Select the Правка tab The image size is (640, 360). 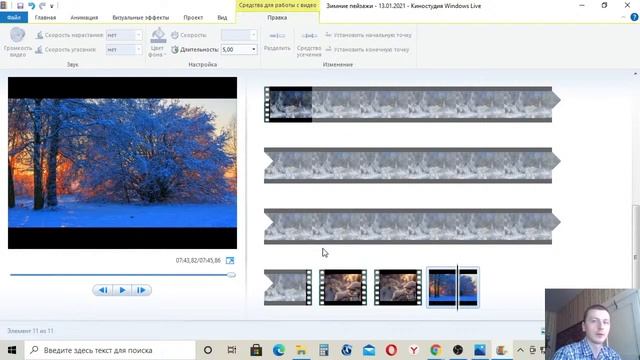277,18
